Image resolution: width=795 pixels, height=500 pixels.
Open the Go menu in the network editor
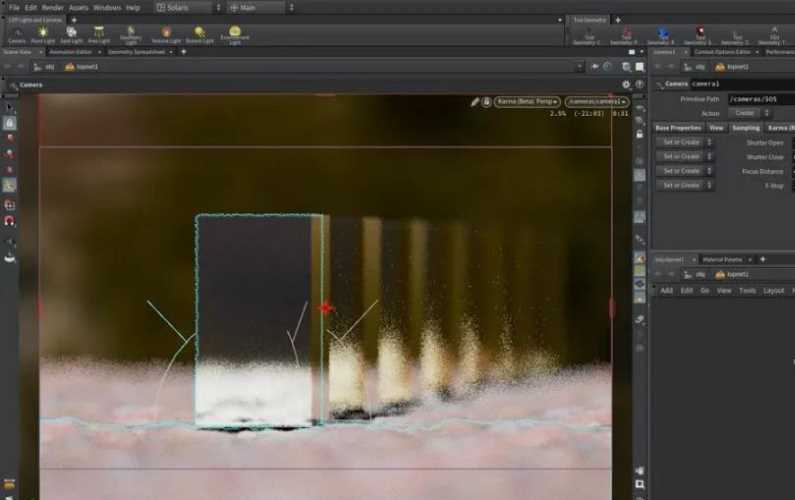click(705, 291)
